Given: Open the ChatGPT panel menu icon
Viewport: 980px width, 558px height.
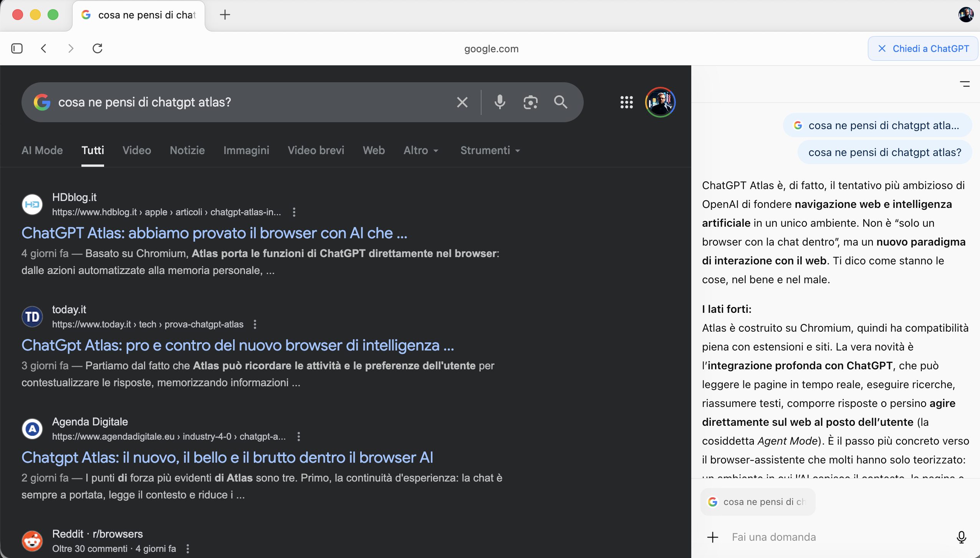Looking at the screenshot, I should (965, 84).
